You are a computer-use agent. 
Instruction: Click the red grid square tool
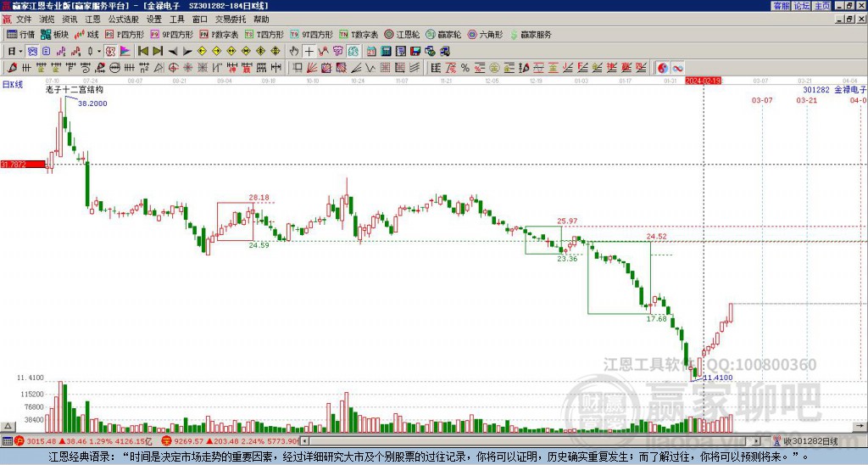click(385, 68)
